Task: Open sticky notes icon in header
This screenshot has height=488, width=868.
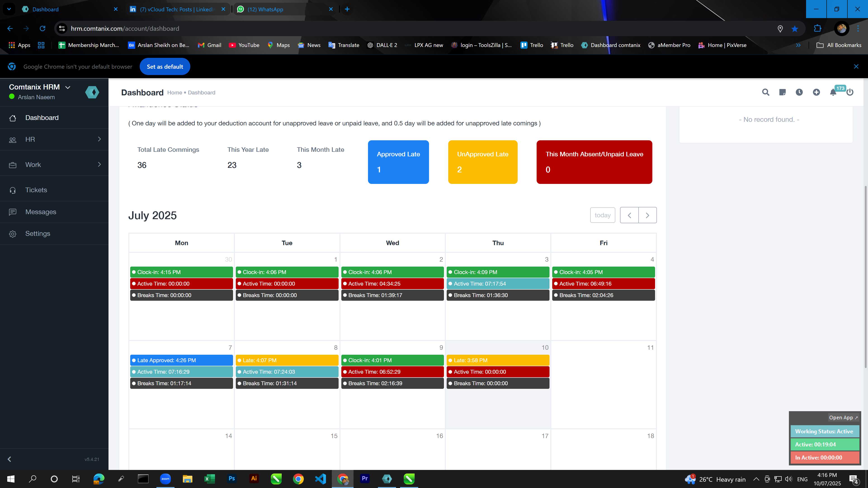Action: coord(782,92)
